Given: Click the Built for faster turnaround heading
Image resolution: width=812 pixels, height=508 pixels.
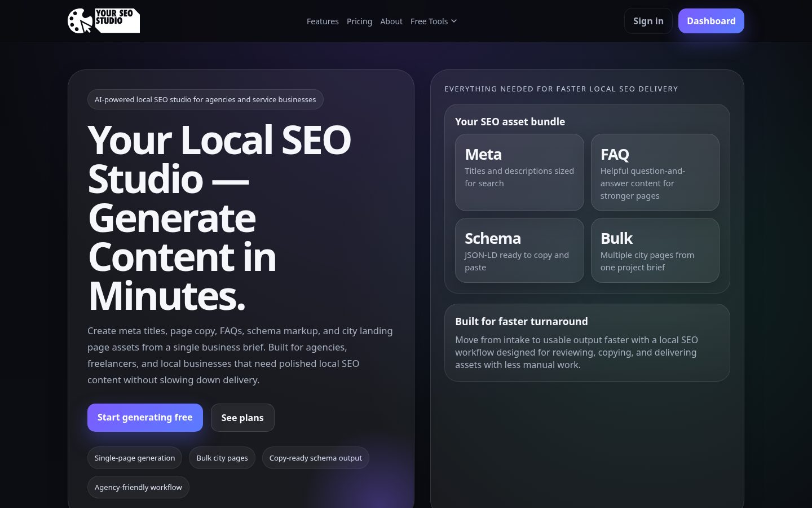Looking at the screenshot, I should tap(522, 321).
